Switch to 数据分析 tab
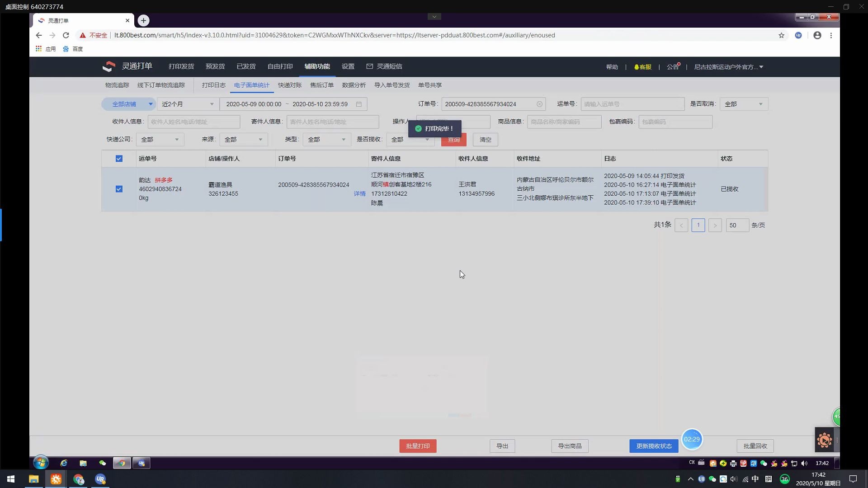Viewport: 868px width, 488px height. (x=354, y=85)
